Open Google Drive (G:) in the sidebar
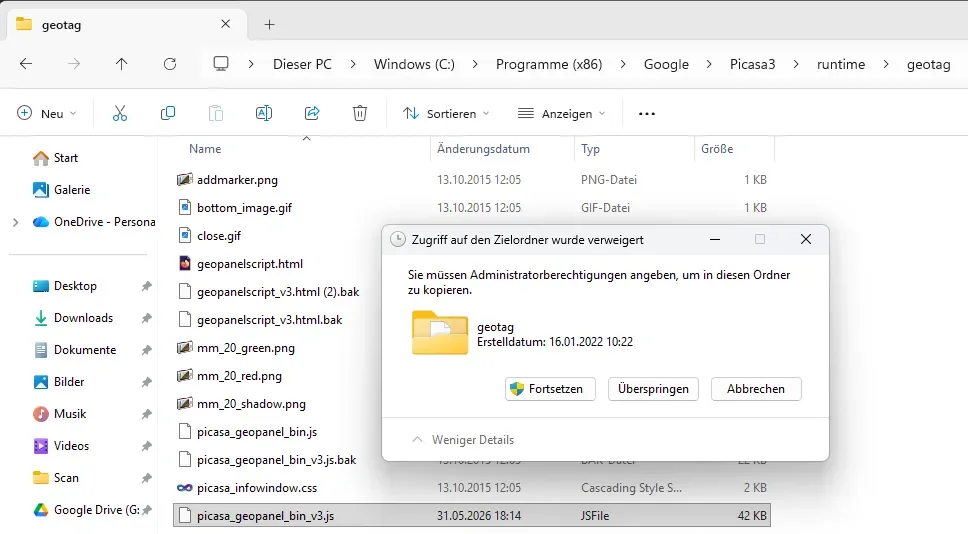This screenshot has width=968, height=534. coord(86,510)
